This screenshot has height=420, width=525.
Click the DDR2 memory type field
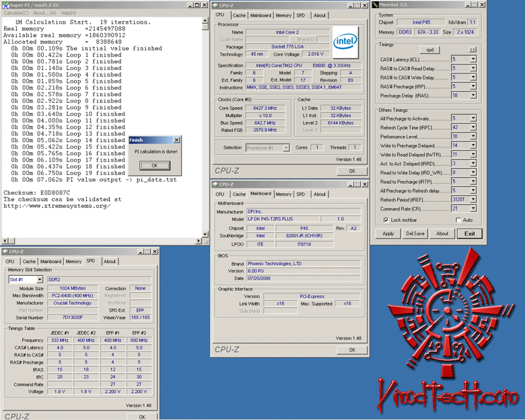pyautogui.click(x=99, y=279)
